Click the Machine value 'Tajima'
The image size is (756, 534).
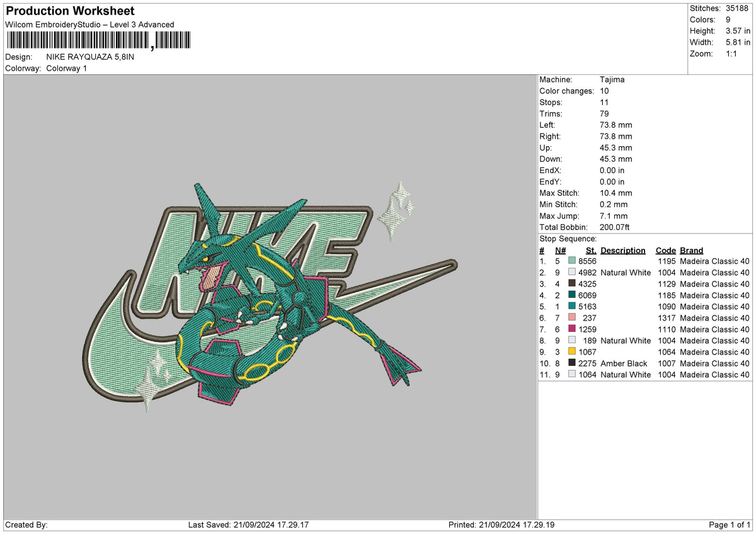click(x=612, y=80)
